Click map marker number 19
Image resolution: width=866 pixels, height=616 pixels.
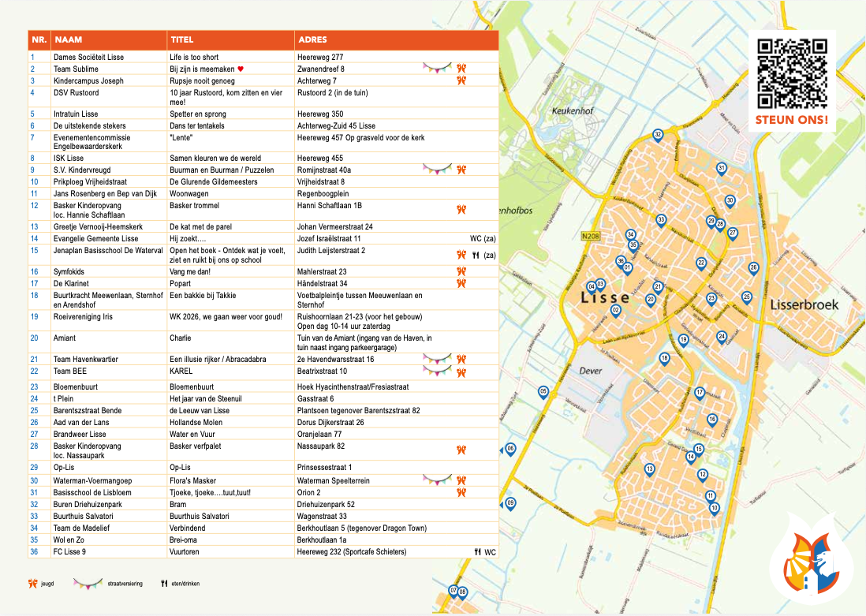click(684, 341)
